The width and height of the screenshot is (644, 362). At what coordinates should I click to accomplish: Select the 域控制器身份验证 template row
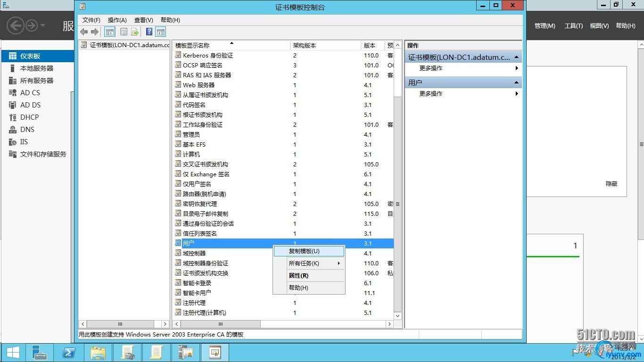[283, 263]
